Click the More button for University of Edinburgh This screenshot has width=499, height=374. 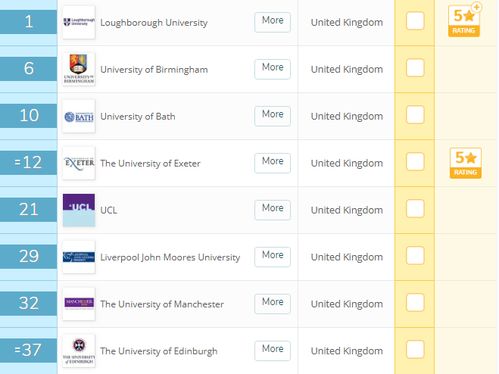pos(272,351)
